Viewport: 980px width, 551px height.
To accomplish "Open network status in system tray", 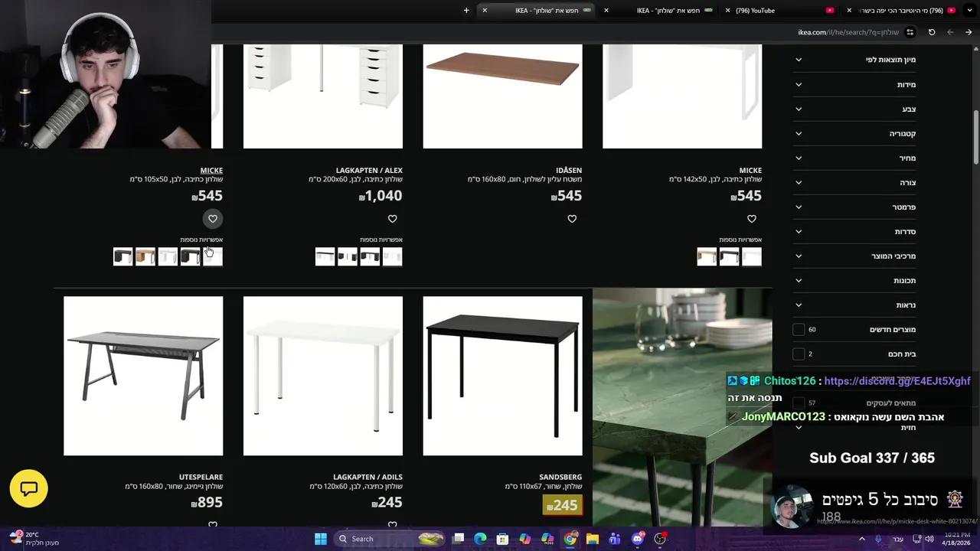I will [916, 539].
